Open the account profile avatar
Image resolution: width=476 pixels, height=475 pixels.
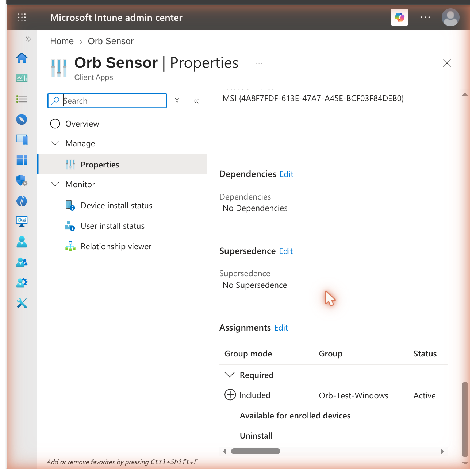tap(450, 17)
